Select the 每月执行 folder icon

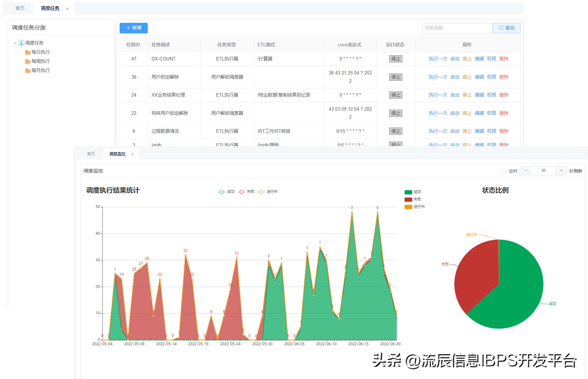27,70
